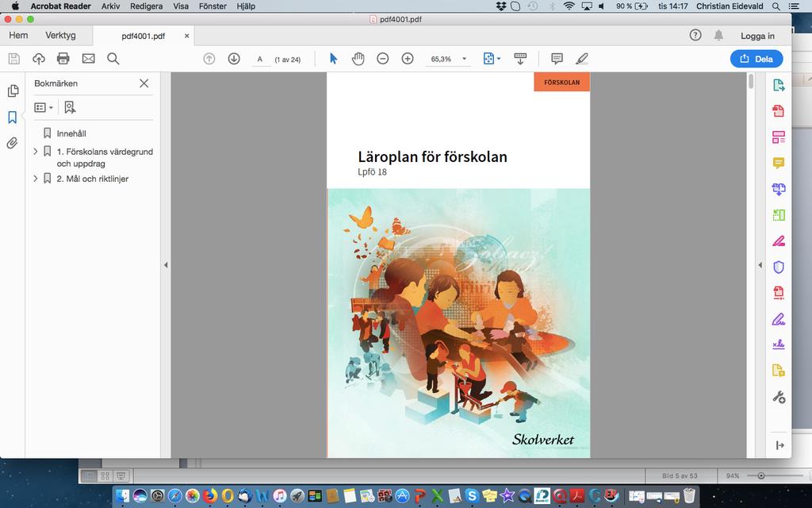The height and width of the screenshot is (508, 812).
Task: Open the Send for comments tool
Action: pyautogui.click(x=779, y=371)
